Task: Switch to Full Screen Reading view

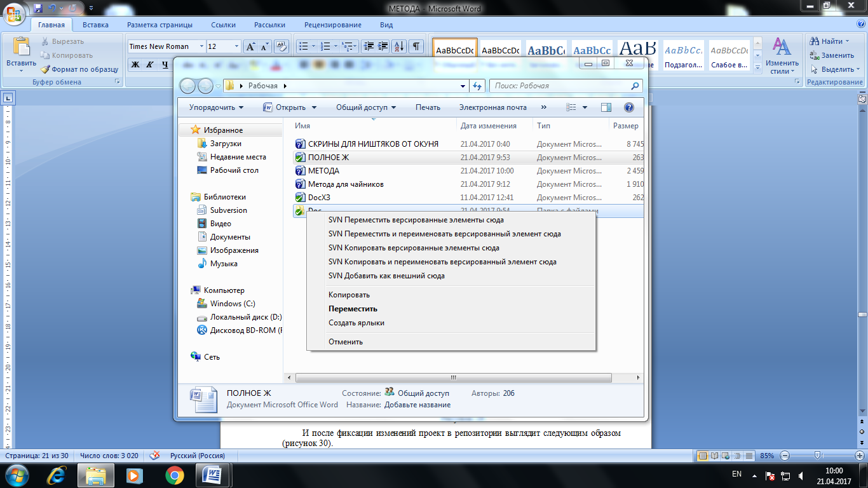Action: tap(714, 456)
